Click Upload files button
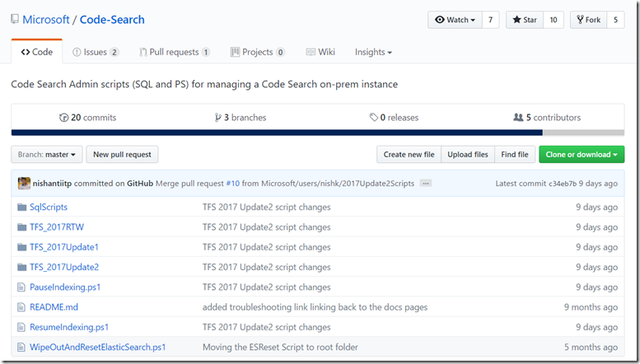Screen dimensions: 640x364 [x=468, y=154]
